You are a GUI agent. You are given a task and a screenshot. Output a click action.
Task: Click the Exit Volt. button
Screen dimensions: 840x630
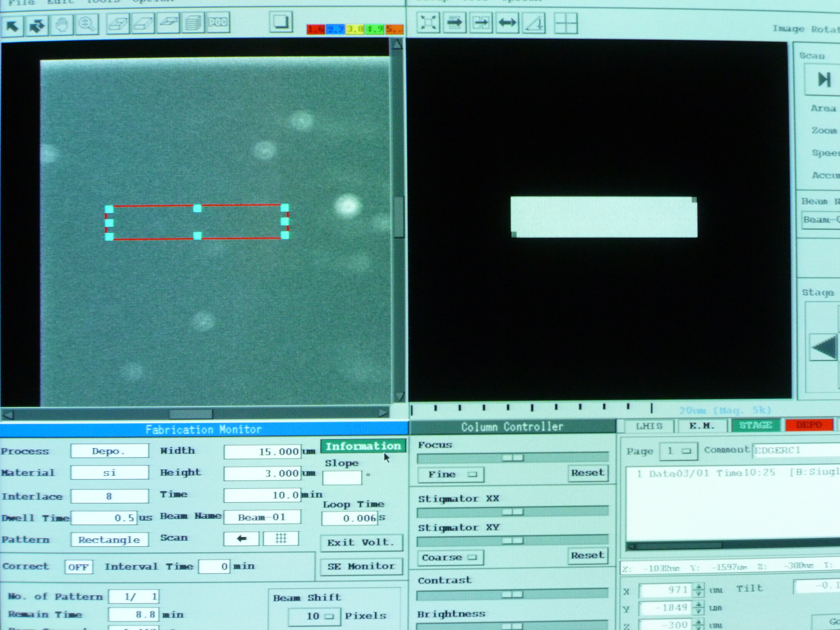361,543
